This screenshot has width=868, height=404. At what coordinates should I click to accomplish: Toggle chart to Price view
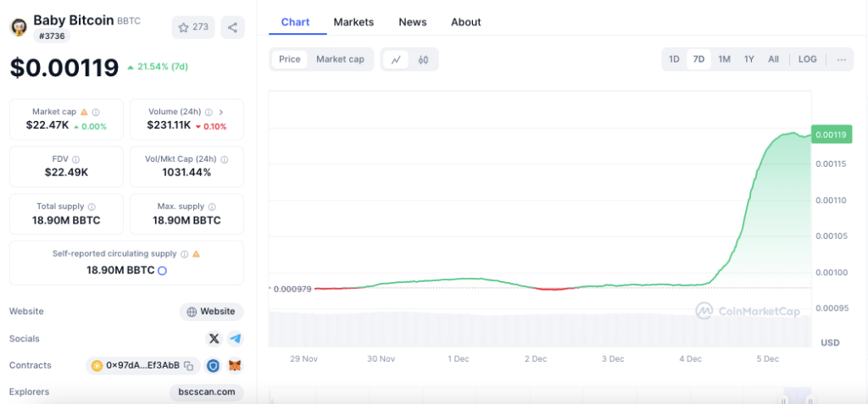click(290, 59)
